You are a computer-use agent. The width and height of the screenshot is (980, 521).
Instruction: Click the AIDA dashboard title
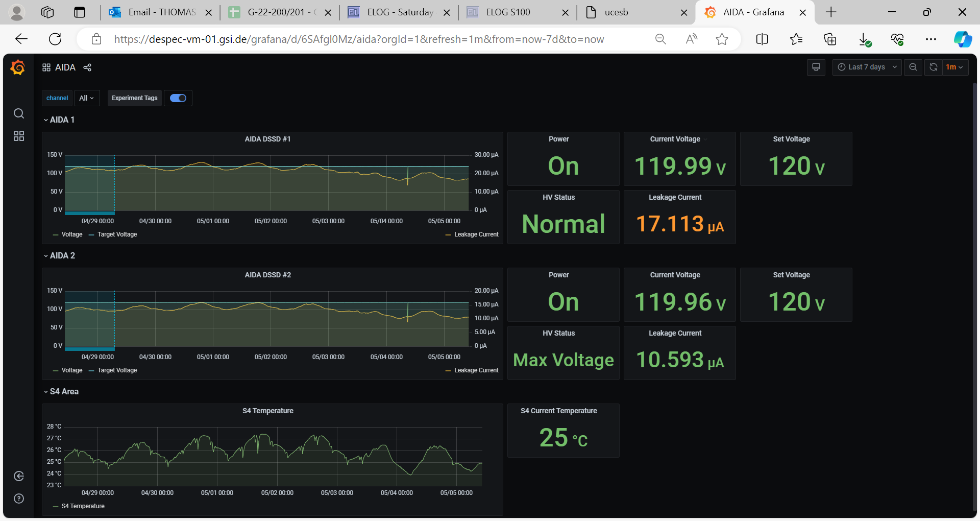pyautogui.click(x=65, y=67)
